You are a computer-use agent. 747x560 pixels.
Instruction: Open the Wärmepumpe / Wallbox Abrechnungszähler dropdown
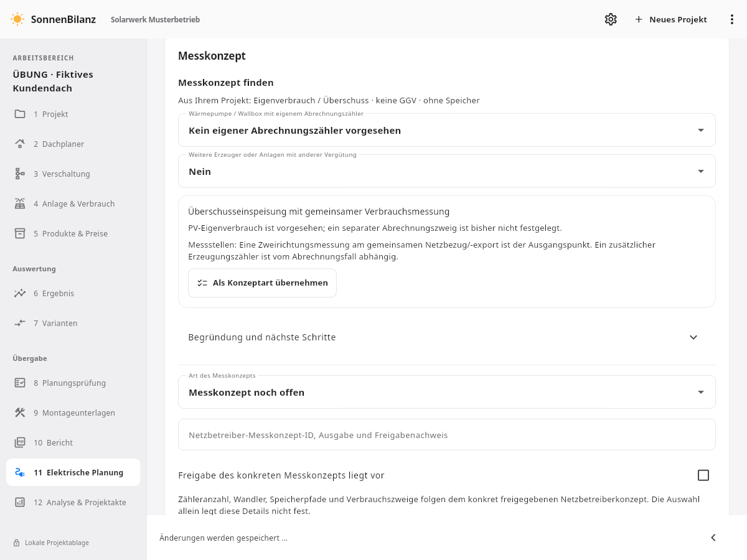pos(447,130)
